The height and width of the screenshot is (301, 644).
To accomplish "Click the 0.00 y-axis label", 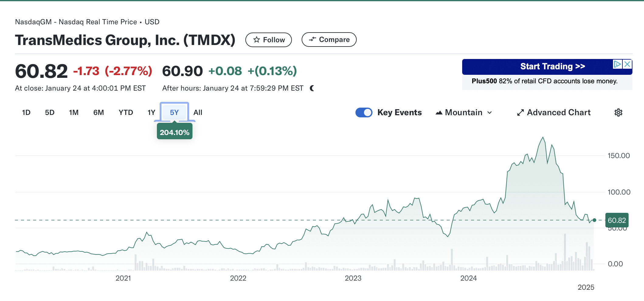I will click(x=615, y=264).
